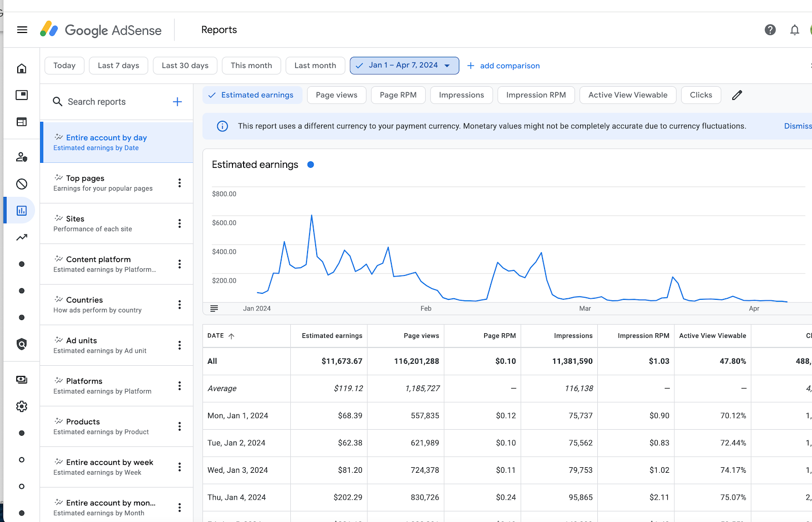Click the Google AdSense logo
Viewport: 812px width, 522px height.
pos(101,30)
